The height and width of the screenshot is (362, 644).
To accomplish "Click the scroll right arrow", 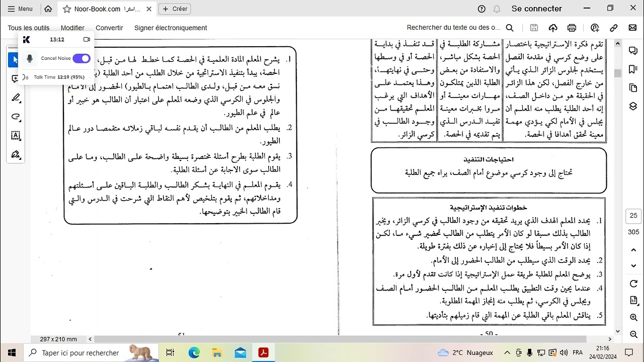I will (610, 339).
